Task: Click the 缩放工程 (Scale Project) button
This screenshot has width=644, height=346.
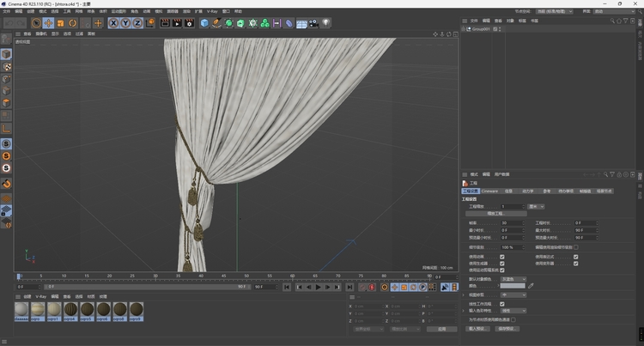Action: point(496,214)
